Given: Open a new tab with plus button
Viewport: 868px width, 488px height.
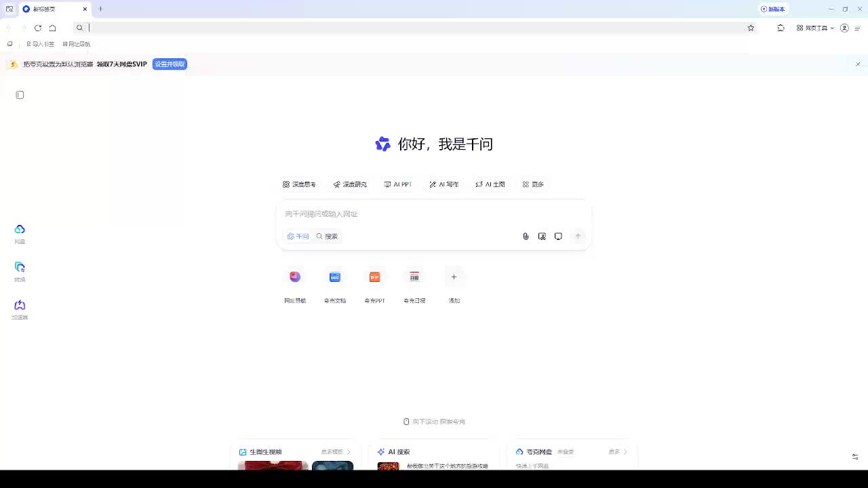Looking at the screenshot, I should 100,9.
